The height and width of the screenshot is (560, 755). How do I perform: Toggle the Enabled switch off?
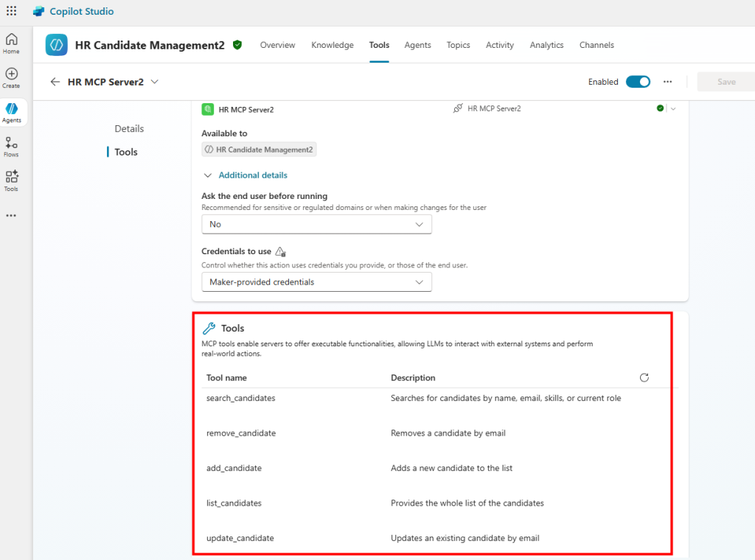click(x=638, y=82)
